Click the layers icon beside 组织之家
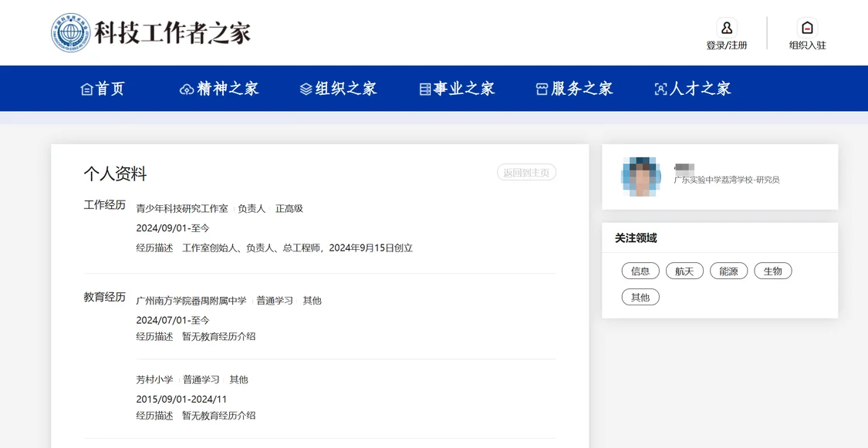Screen dimensions: 868x448 pos(306,89)
